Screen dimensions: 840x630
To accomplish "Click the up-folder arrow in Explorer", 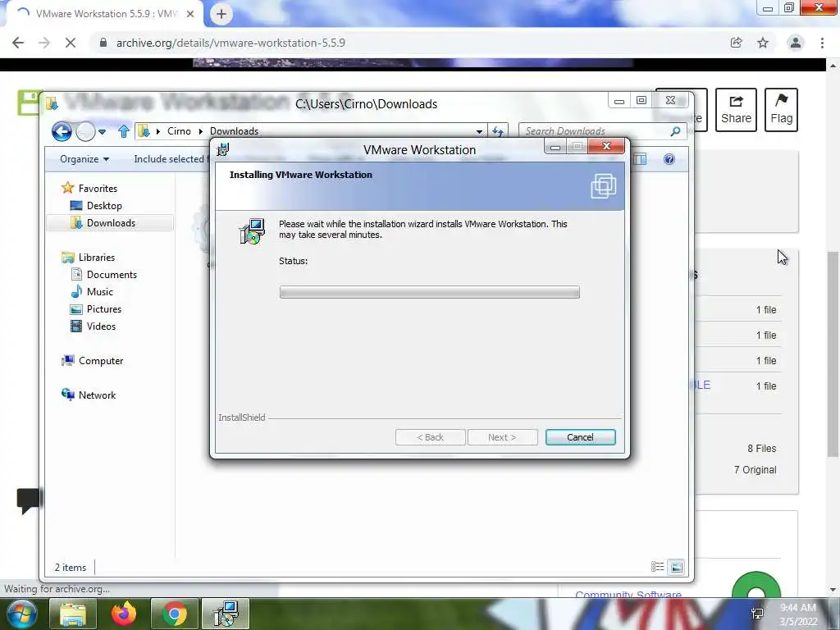I will [124, 131].
